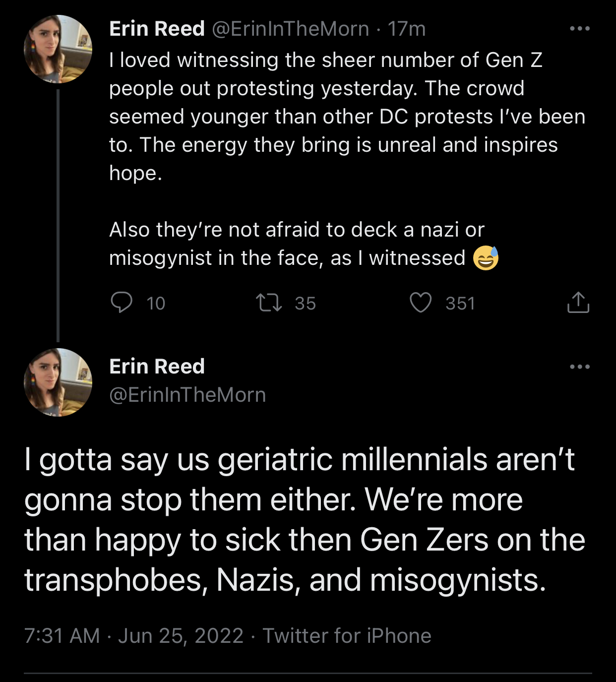Open the Erin Reed name on the 17m tweet
The image size is (616, 682).
point(157,29)
